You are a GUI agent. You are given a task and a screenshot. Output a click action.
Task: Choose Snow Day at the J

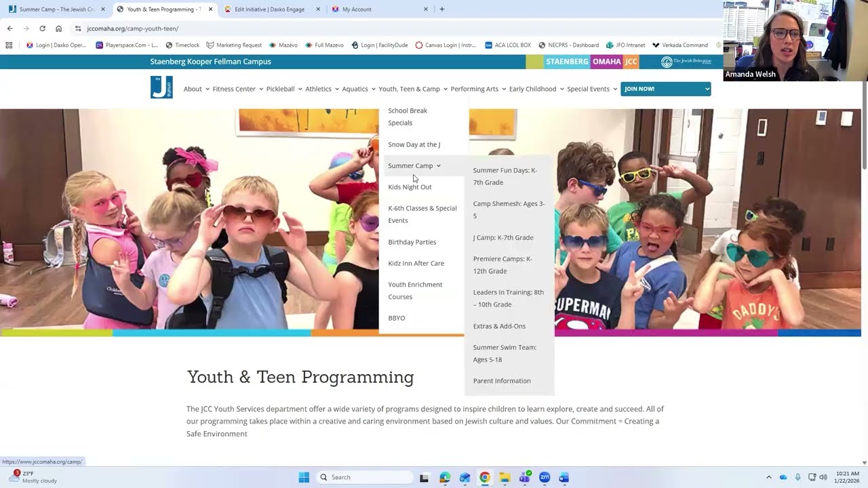[x=414, y=144]
